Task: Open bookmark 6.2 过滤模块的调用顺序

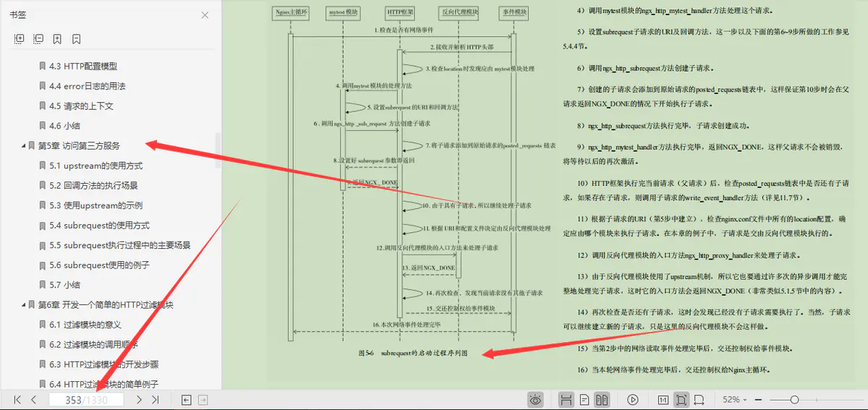Action: point(93,344)
